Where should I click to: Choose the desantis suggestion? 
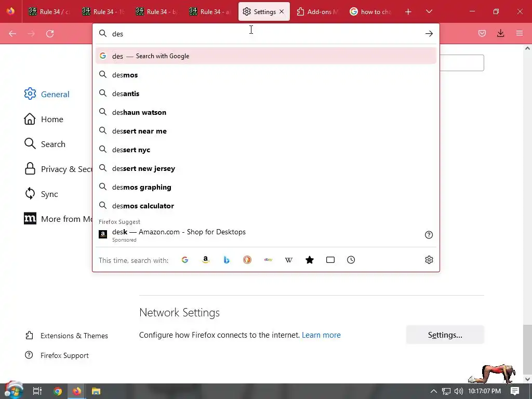266,94
